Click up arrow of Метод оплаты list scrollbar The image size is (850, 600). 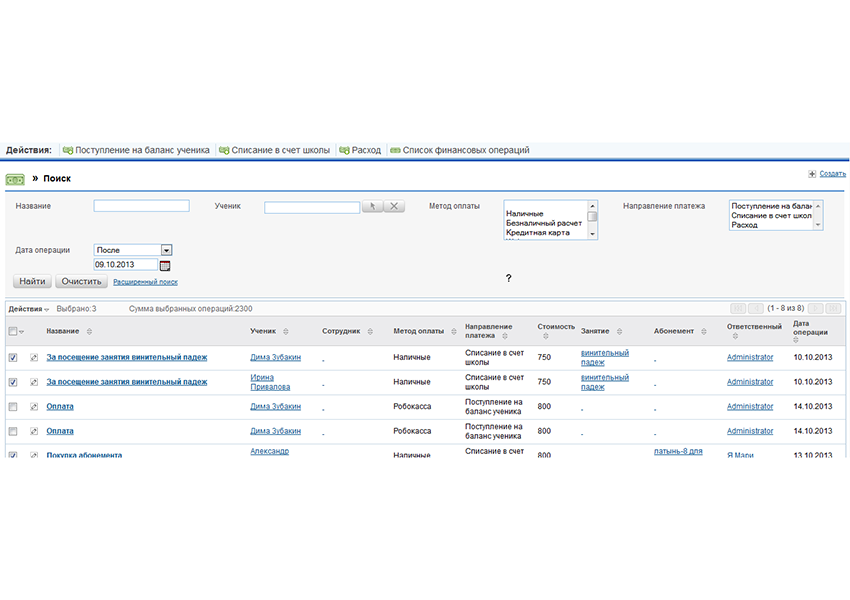pyautogui.click(x=593, y=206)
